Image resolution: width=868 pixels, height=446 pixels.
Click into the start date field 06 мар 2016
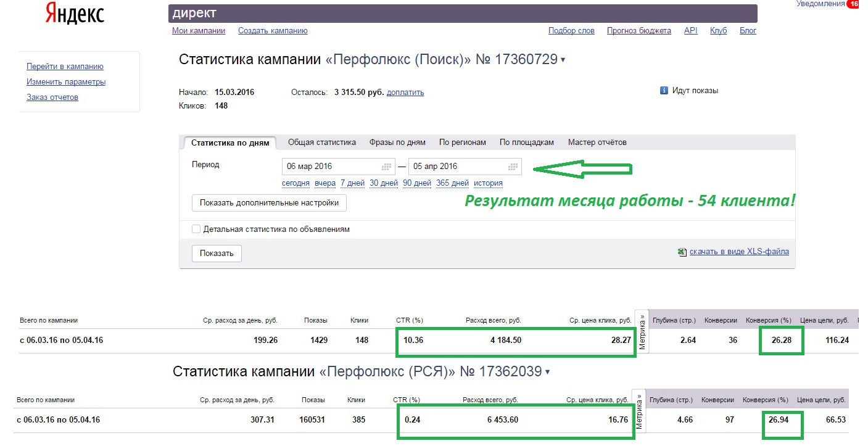tap(339, 167)
